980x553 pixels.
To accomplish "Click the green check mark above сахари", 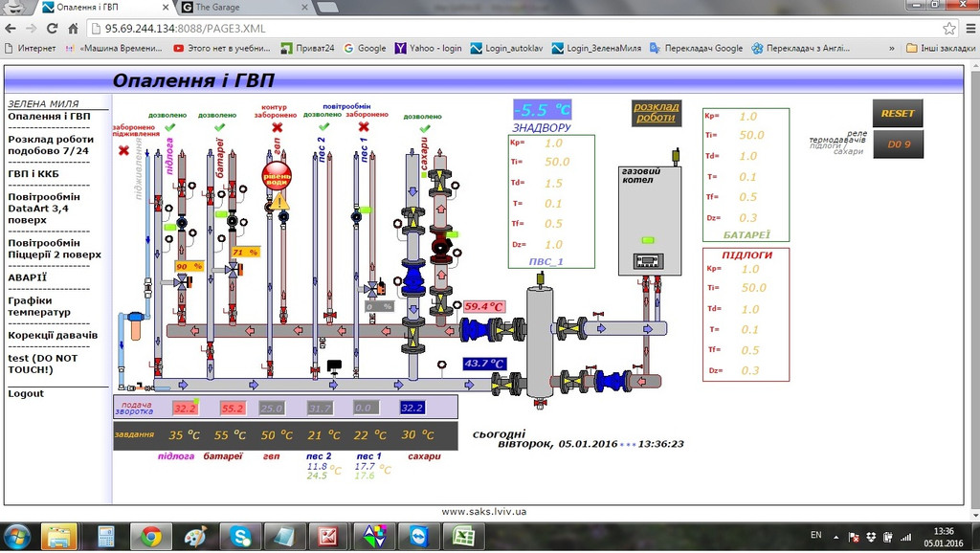I will (425, 129).
